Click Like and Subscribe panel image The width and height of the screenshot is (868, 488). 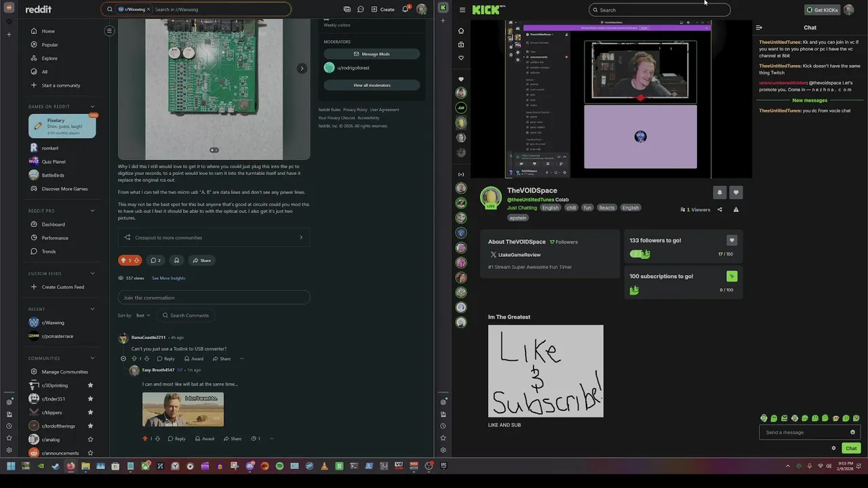545,371
